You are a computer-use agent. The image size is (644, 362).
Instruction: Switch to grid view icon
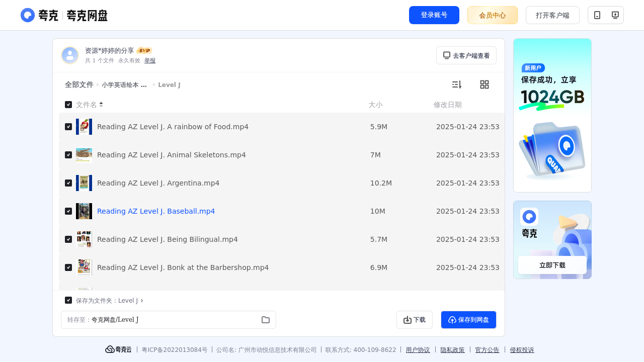pos(485,84)
